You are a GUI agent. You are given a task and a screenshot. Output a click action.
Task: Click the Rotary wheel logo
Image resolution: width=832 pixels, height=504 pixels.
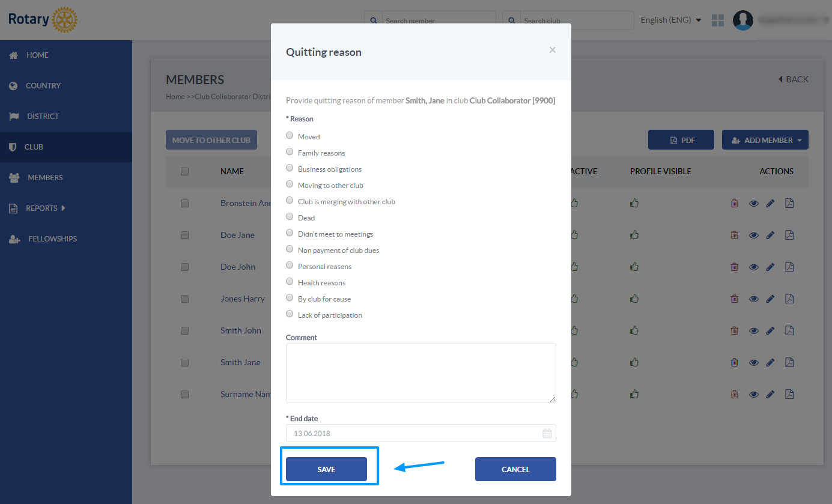65,20
